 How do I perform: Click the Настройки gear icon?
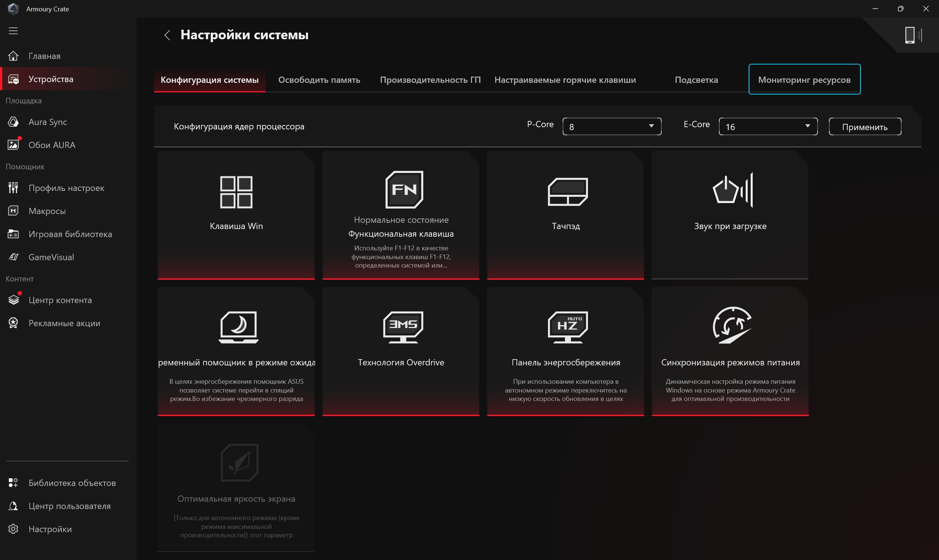[13, 529]
